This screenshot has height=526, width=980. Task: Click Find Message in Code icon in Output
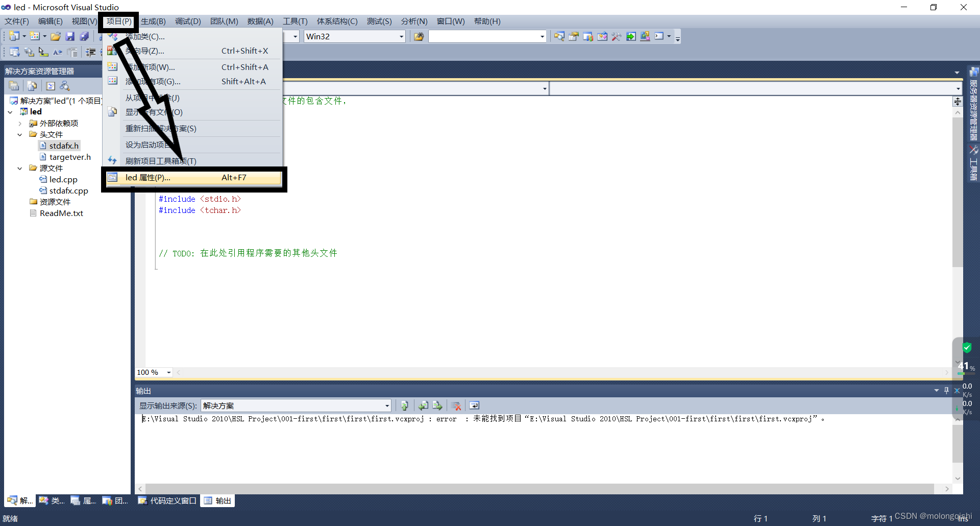tap(404, 405)
